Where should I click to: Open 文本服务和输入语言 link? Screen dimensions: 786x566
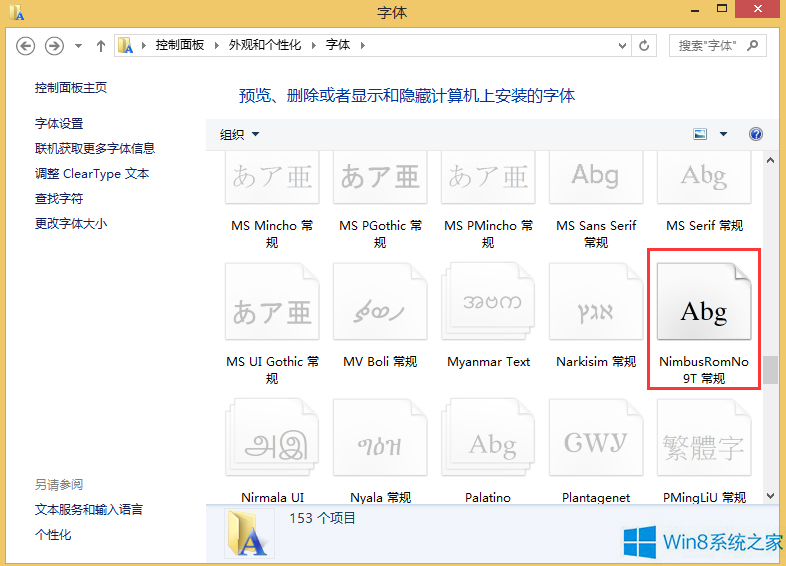point(89,509)
